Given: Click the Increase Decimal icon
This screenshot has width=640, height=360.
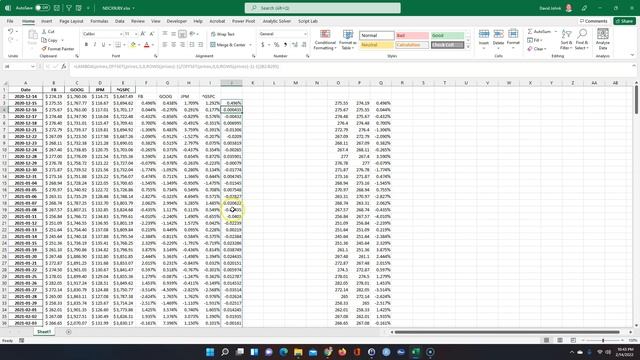Looking at the screenshot, I should click(x=295, y=44).
